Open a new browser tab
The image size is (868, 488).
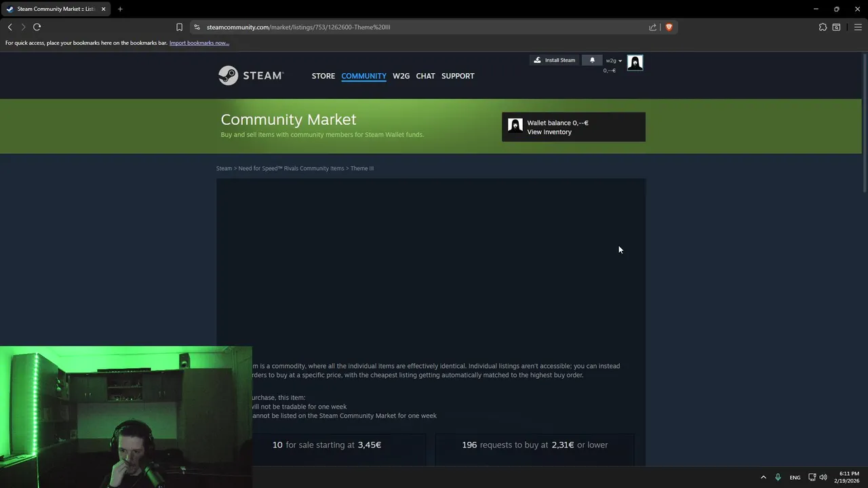[120, 9]
